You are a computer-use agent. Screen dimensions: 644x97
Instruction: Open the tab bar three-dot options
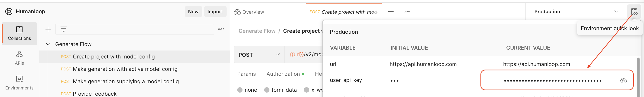coord(407,12)
